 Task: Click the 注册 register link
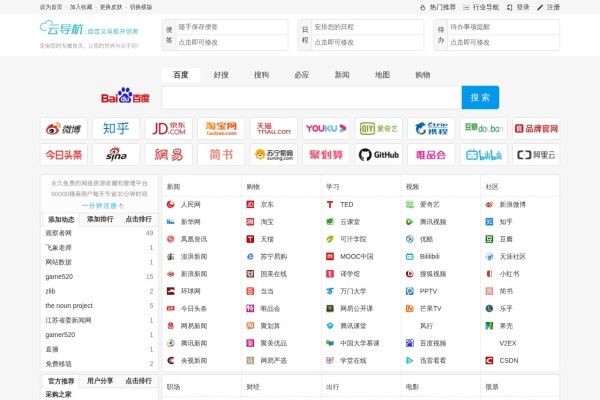(548, 7)
